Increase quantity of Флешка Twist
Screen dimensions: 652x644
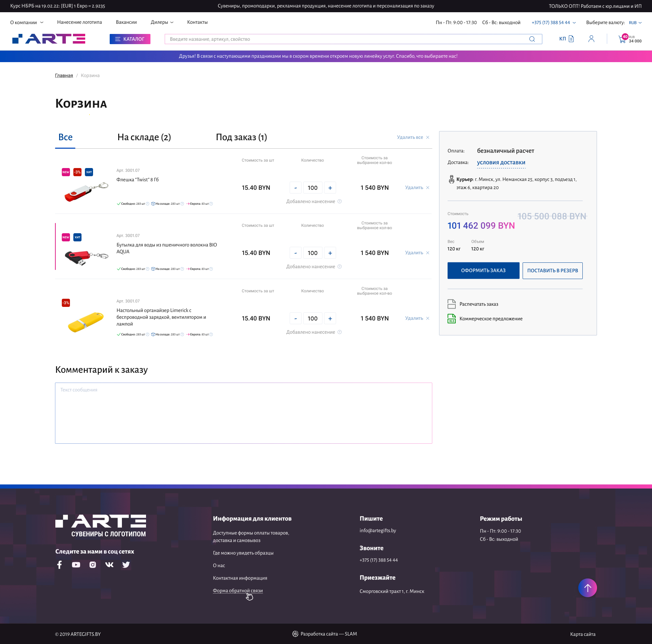pos(330,188)
